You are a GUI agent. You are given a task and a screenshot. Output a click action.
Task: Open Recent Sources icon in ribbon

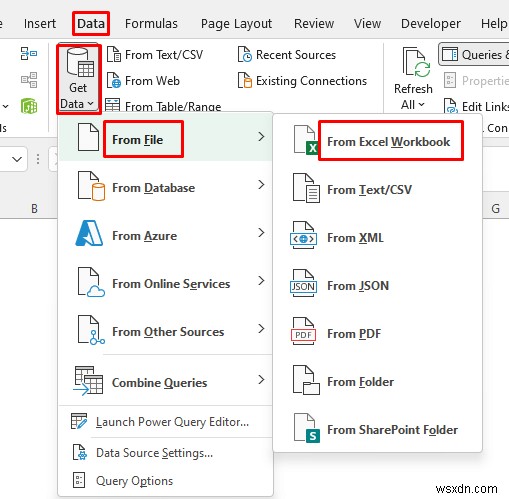tap(245, 54)
